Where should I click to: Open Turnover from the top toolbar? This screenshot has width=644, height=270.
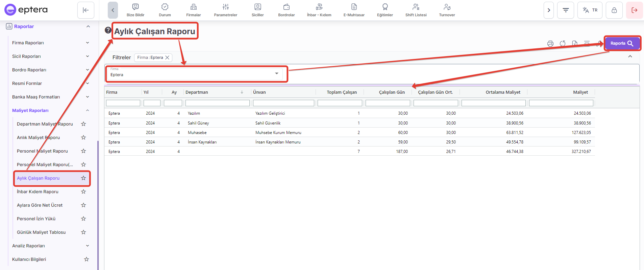pyautogui.click(x=447, y=10)
